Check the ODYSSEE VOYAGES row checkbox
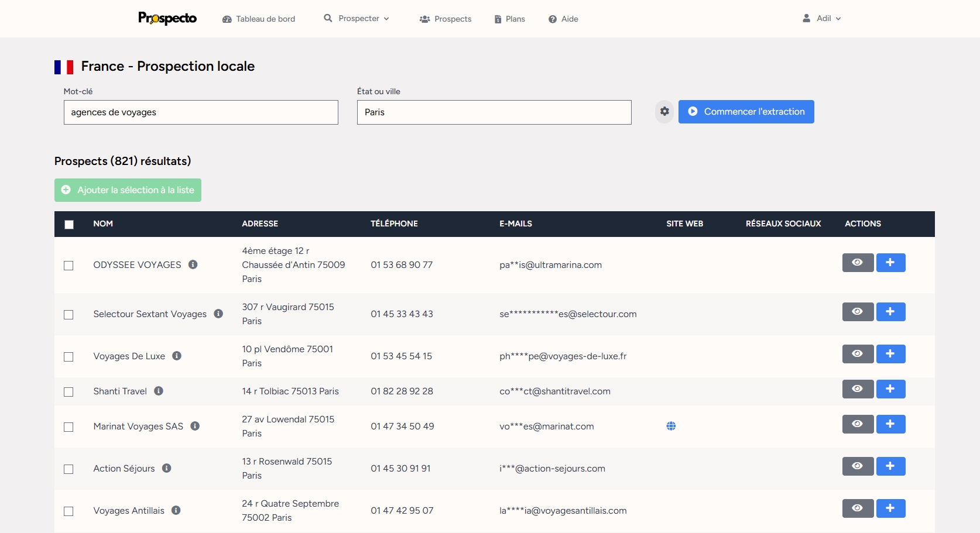This screenshot has height=533, width=980. (x=68, y=266)
